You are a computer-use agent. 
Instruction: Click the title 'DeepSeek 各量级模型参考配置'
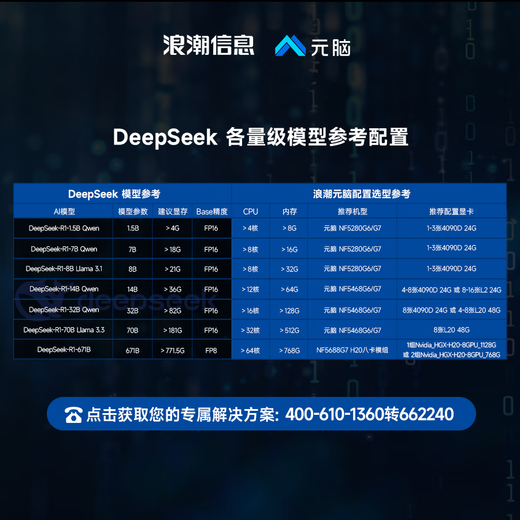tap(260, 137)
